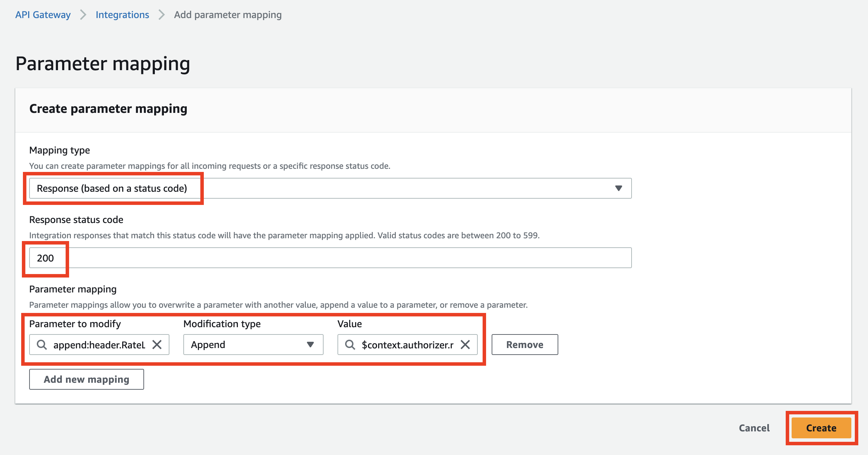
Task: Click breadcrumb chevron after Integrations
Action: click(161, 15)
